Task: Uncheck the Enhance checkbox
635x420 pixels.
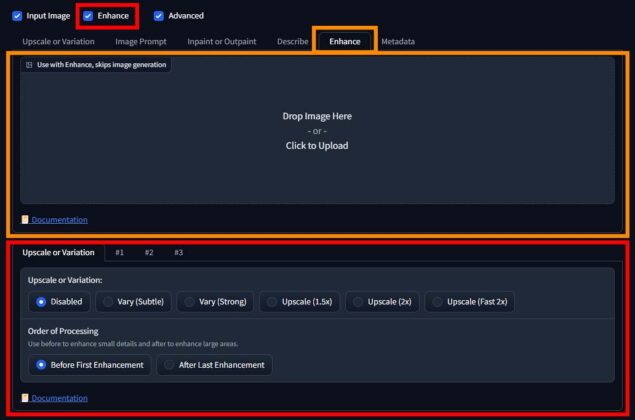Action: (x=88, y=16)
